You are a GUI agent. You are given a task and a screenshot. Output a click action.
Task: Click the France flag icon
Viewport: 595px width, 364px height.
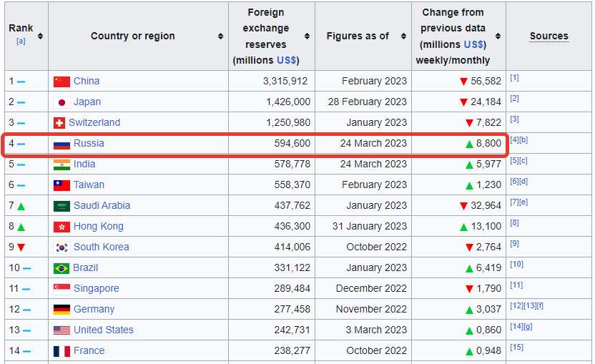[62, 351]
